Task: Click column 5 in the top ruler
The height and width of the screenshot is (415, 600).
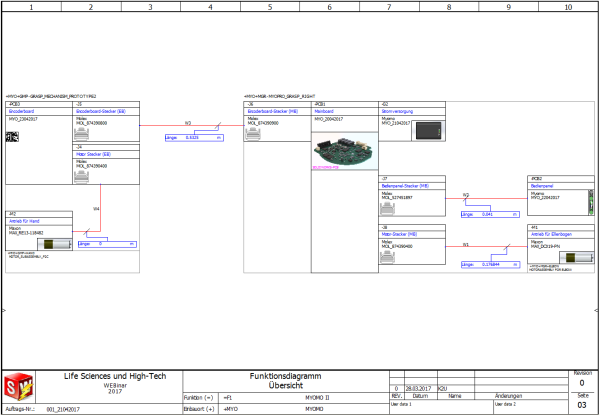Action: 270,7
